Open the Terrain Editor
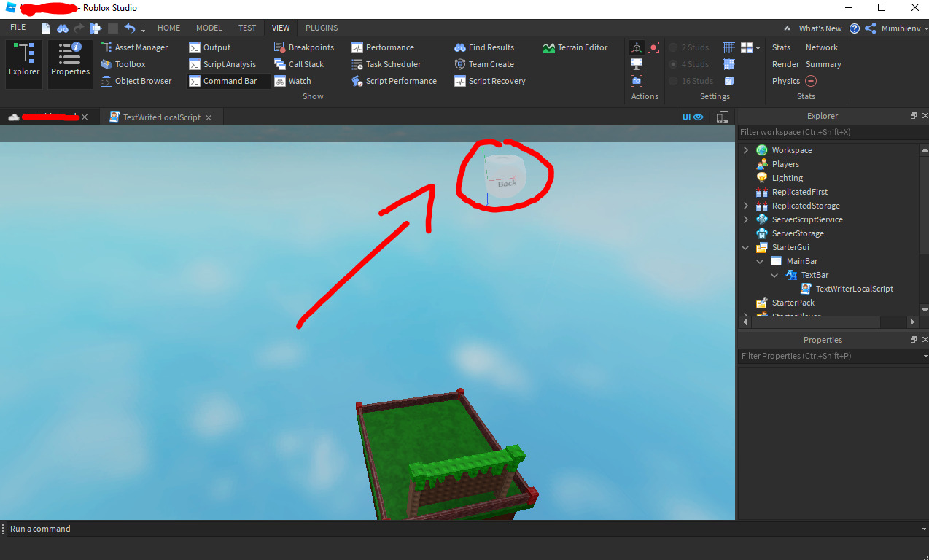The width and height of the screenshot is (929, 560). coord(577,47)
